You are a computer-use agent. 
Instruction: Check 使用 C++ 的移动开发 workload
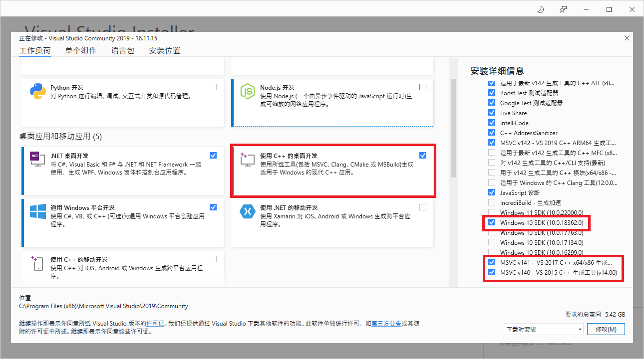point(213,259)
